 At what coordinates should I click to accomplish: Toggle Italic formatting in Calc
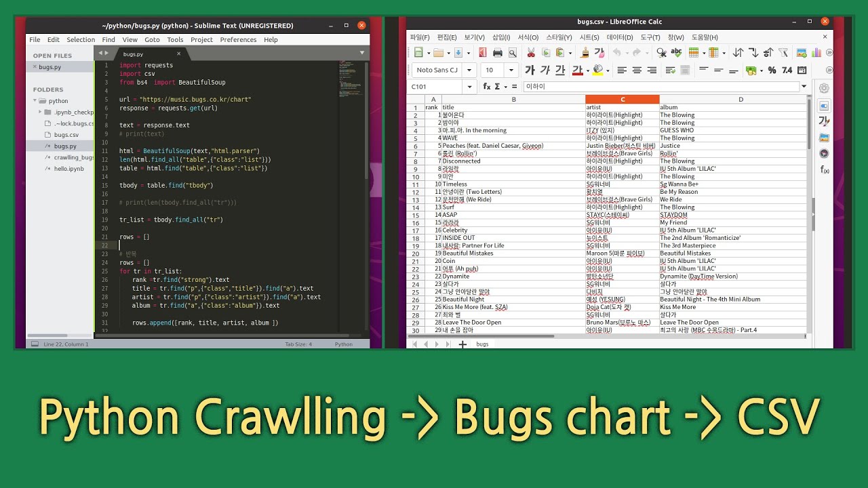[x=545, y=70]
